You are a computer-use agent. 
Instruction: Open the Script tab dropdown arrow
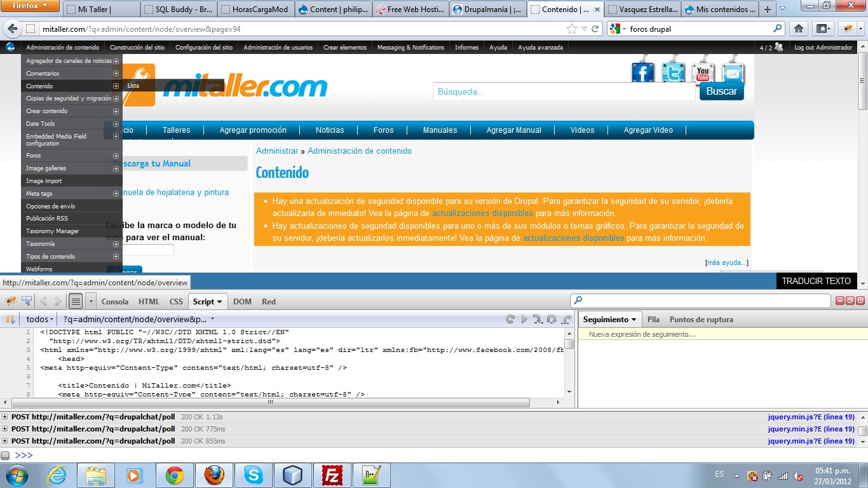click(x=219, y=302)
